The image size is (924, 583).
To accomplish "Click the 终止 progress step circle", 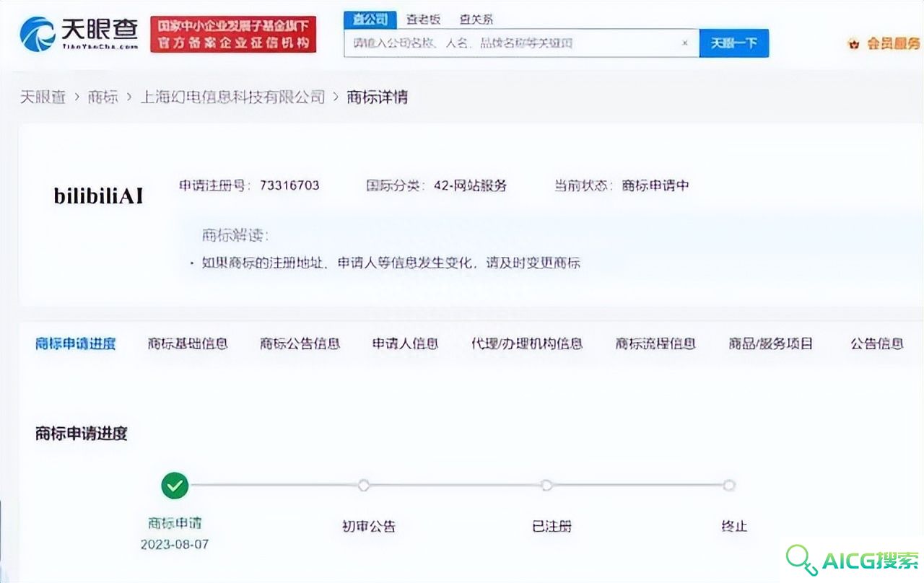I will pos(729,486).
